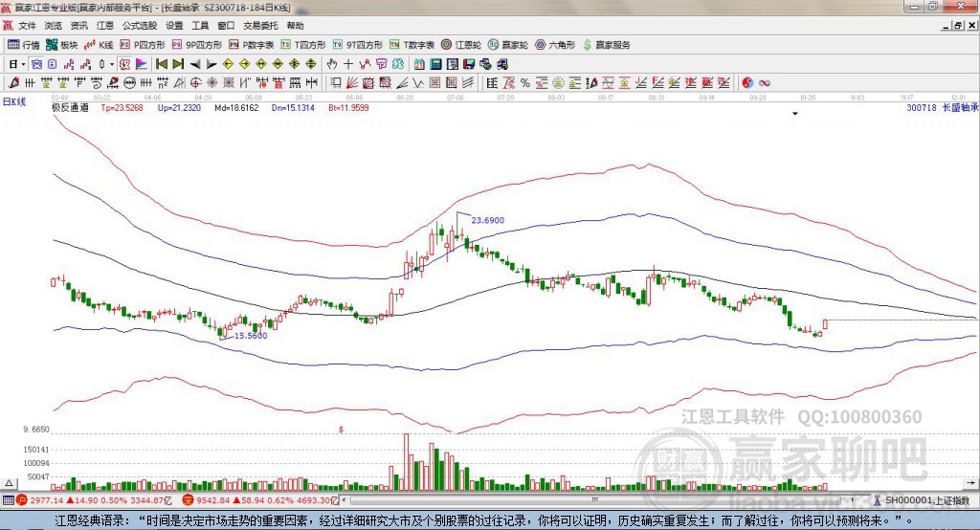The image size is (980, 530).
Task: Jump to last bar with skip-forward icon
Action: point(178,64)
